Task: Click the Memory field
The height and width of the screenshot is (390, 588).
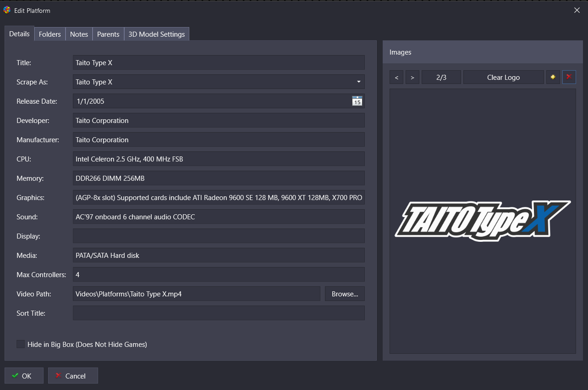Action: tap(219, 178)
